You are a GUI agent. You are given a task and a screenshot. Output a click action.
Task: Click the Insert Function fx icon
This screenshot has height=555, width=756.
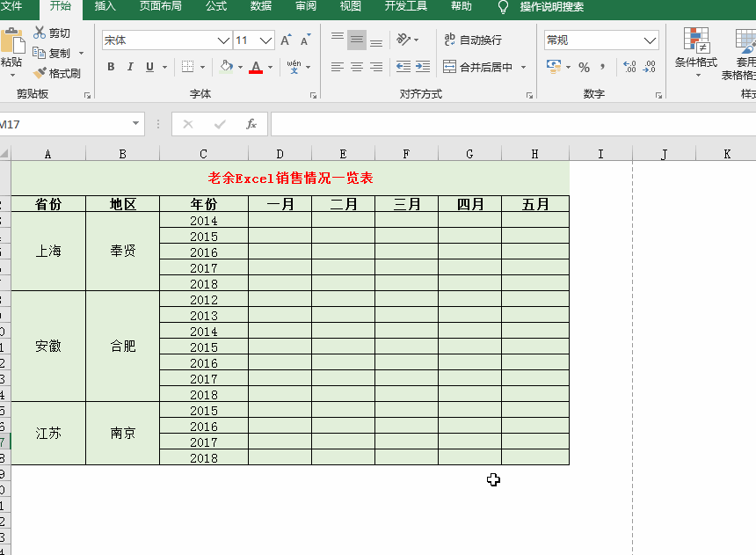251,124
